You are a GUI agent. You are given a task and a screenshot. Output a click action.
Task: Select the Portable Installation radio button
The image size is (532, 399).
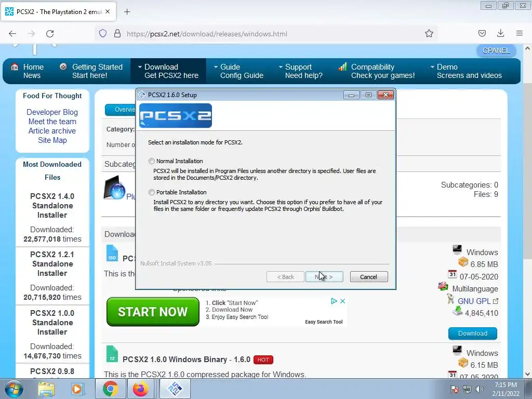pos(152,192)
